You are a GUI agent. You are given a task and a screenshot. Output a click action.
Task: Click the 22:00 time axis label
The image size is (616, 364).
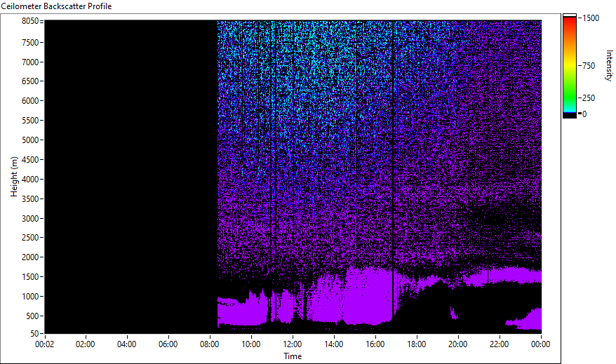[x=500, y=344]
